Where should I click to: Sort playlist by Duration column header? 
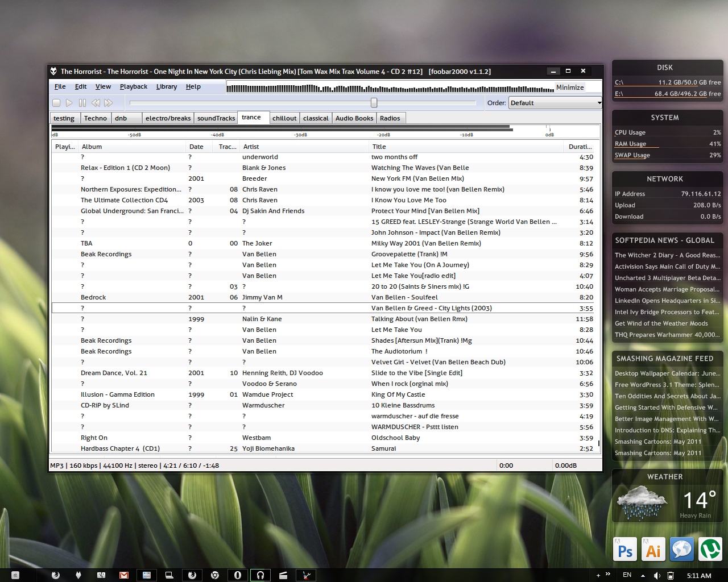pyautogui.click(x=580, y=147)
